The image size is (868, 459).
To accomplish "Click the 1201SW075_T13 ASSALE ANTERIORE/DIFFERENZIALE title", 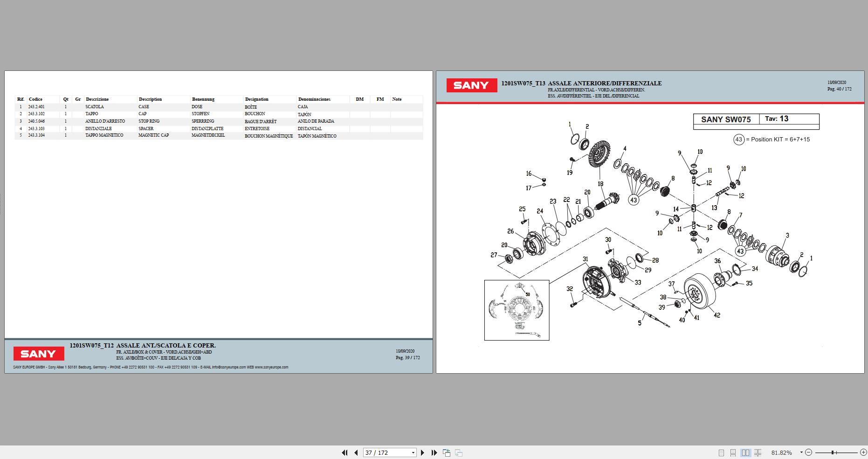I will click(581, 83).
